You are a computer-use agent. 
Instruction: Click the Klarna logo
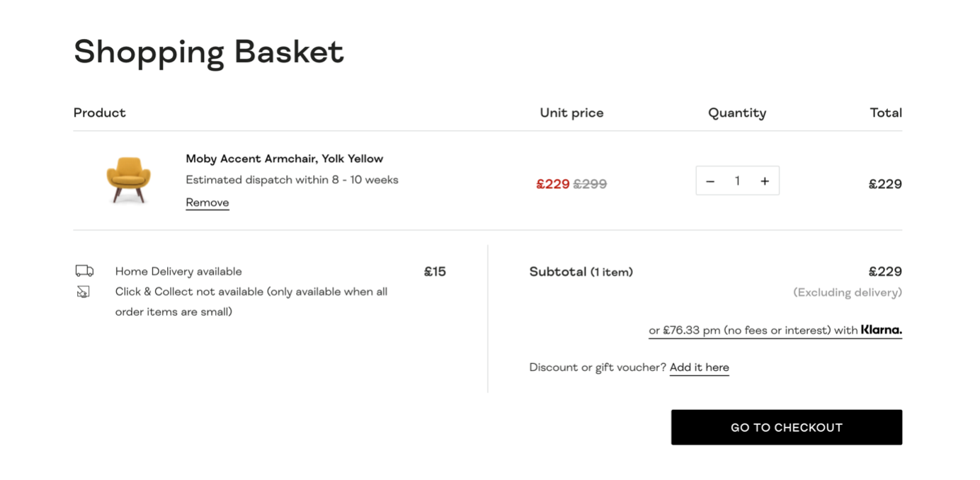(882, 330)
